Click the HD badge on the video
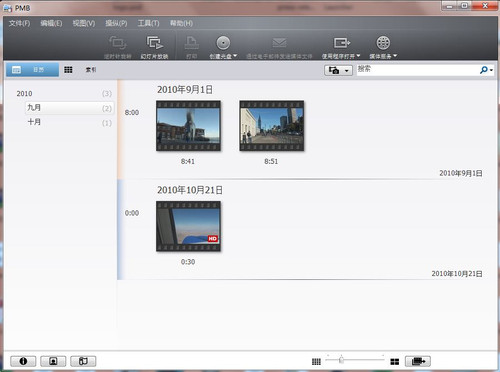The image size is (500, 372). pyautogui.click(x=213, y=239)
